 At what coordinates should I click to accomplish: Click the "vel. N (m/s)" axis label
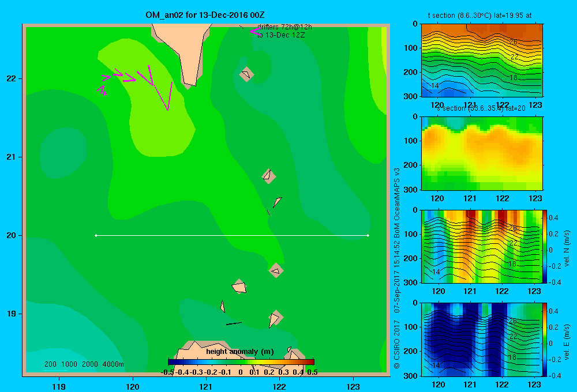567,248
